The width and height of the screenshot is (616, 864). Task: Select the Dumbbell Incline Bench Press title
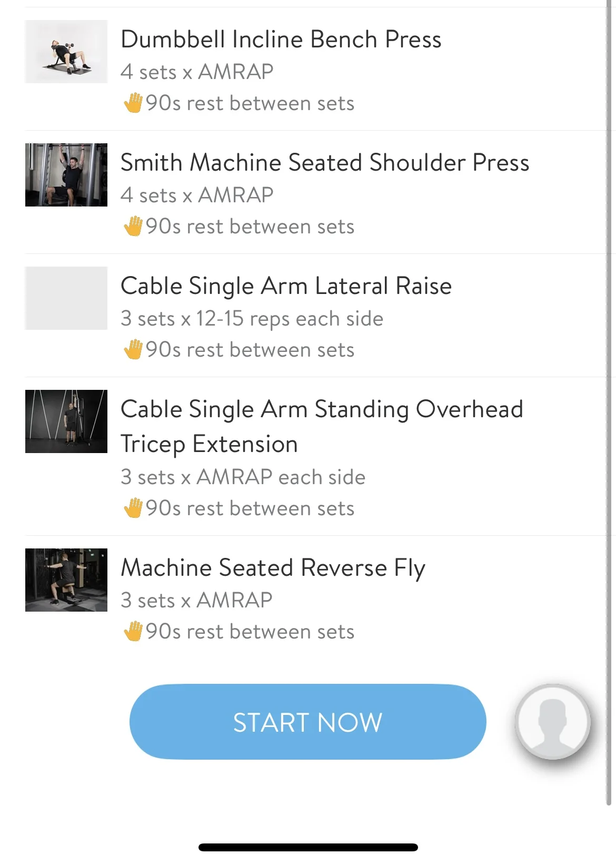point(281,40)
